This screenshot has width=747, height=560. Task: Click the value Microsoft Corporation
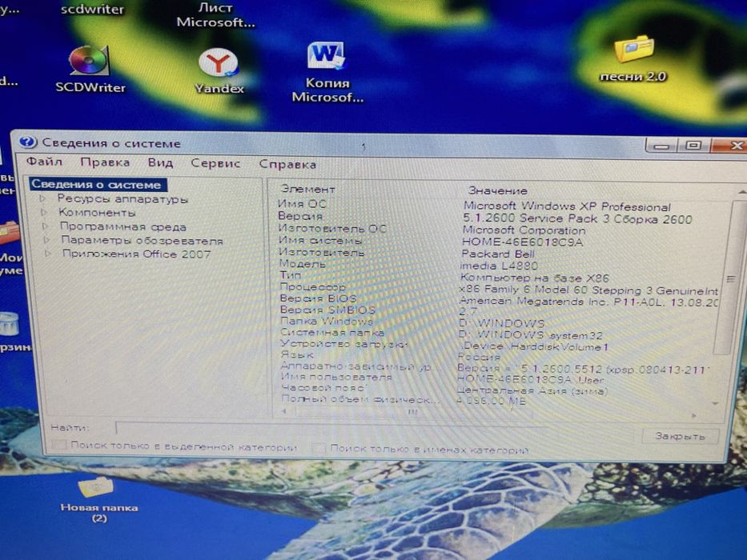524,230
